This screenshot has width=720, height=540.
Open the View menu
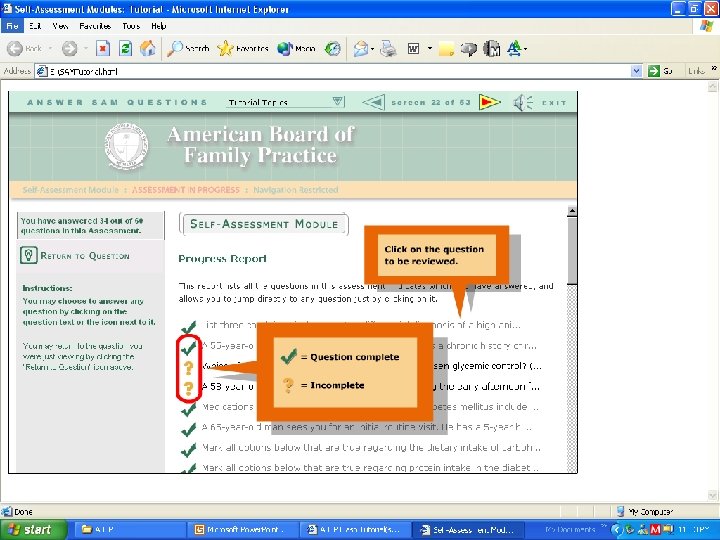click(60, 26)
